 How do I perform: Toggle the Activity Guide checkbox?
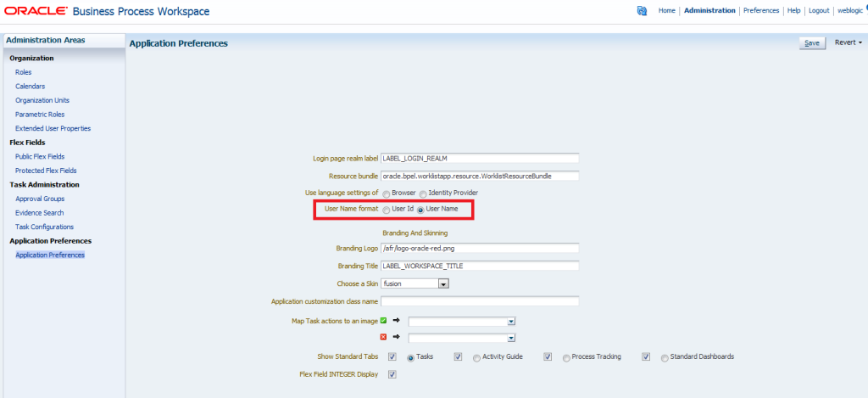458,356
